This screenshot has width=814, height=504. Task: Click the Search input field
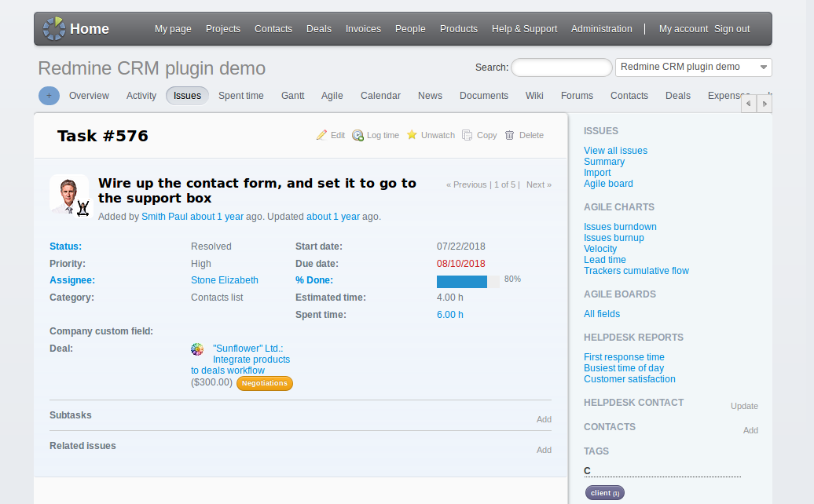point(561,68)
